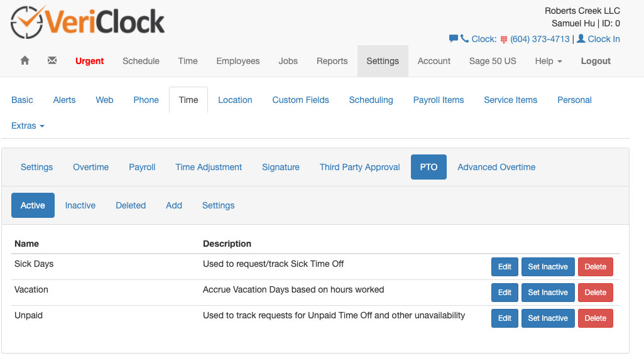Click the red keypad icon beside phone number
The image size is (644, 361).
coord(503,40)
